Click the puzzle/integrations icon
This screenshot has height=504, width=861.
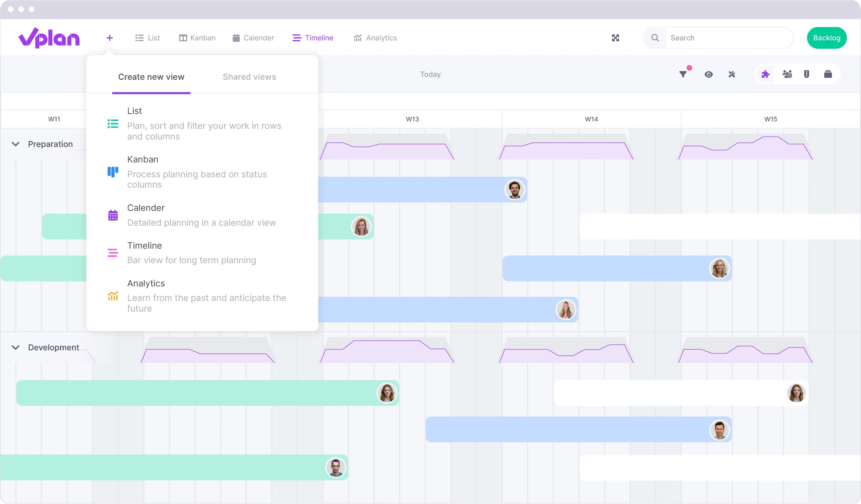pos(766,74)
